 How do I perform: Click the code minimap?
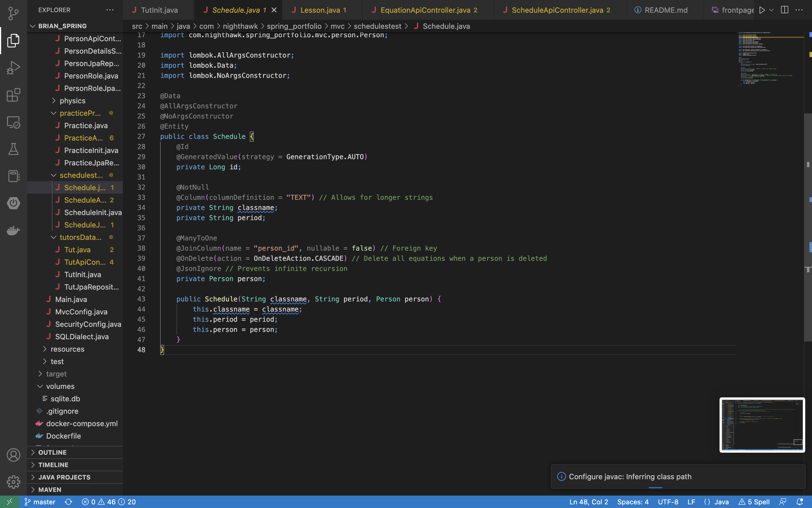click(x=770, y=59)
